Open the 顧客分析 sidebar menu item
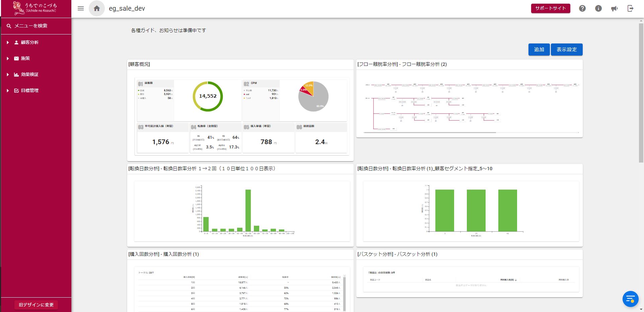Screen dimensions: 644x312 30,42
